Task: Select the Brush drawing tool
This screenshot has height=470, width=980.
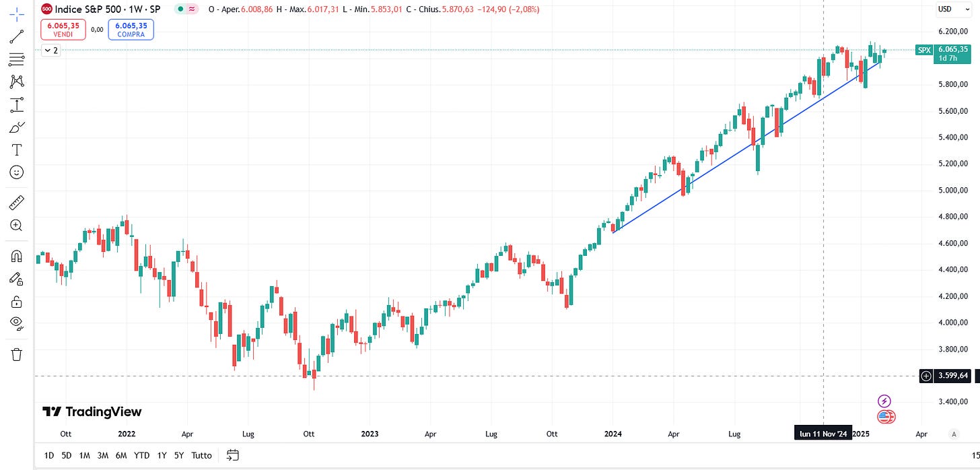Action: coord(16,127)
